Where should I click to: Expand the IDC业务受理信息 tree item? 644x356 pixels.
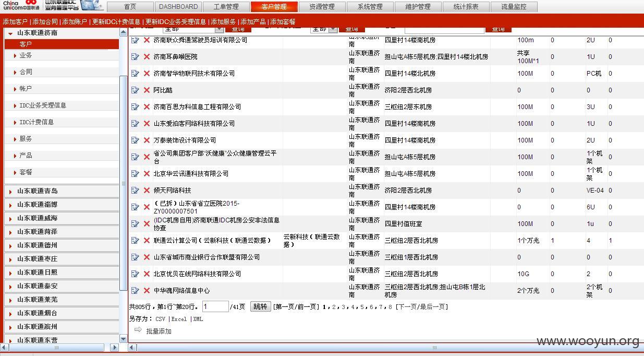(15, 105)
